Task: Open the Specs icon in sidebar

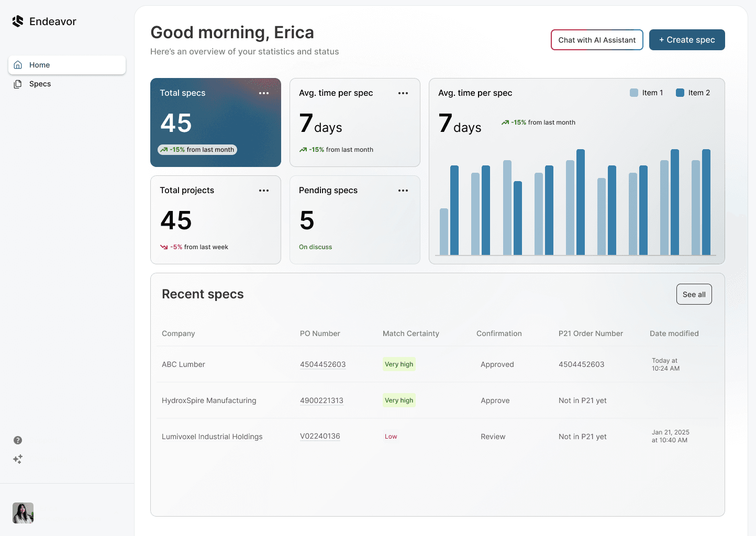Action: pos(18,84)
